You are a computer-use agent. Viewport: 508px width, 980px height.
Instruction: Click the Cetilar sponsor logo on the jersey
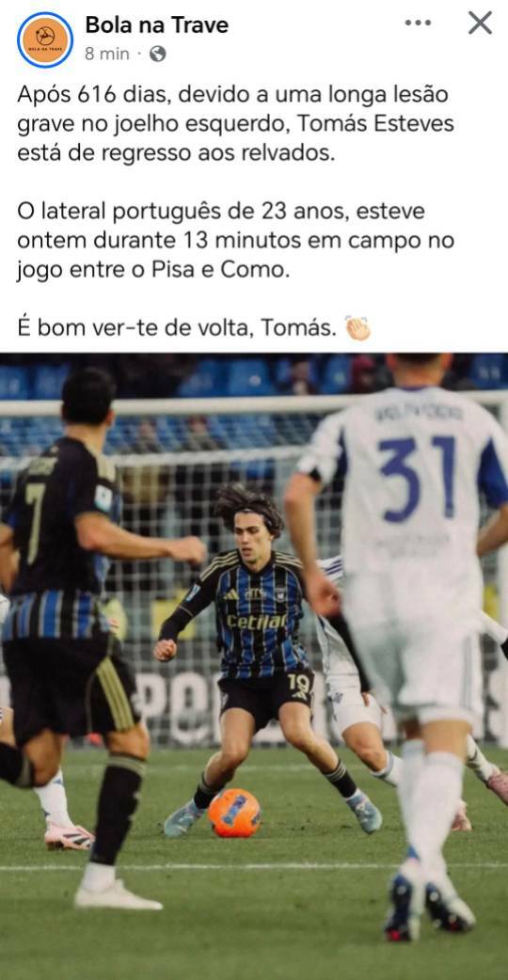coord(256,622)
